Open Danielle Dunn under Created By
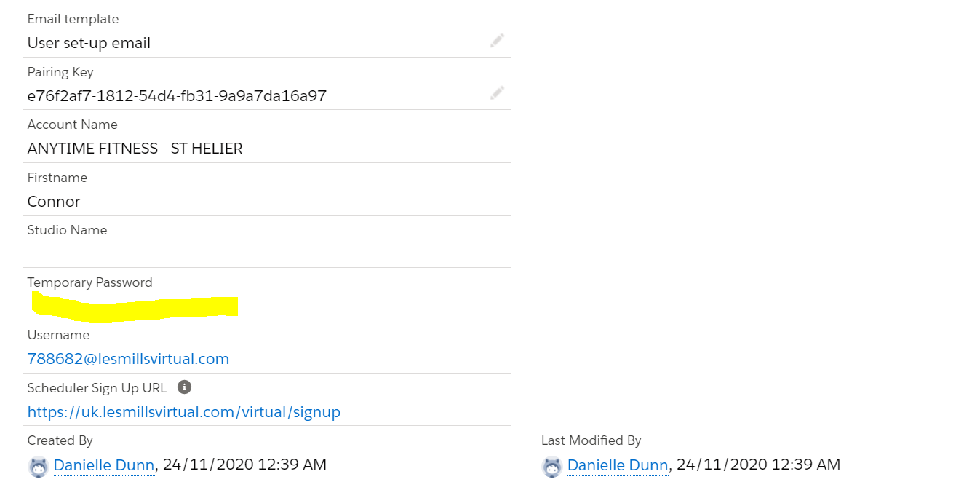Viewport: 980px width, 498px height. click(104, 465)
